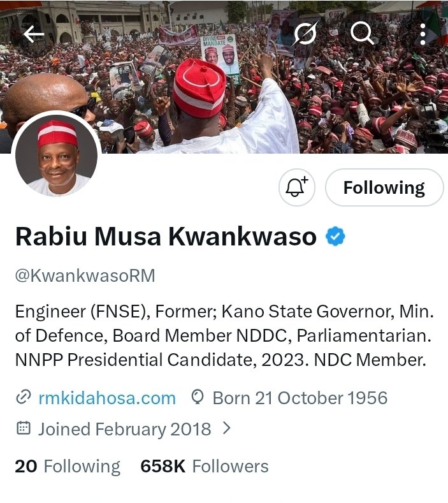
Task: View the 20 Following list
Action: click(x=68, y=466)
